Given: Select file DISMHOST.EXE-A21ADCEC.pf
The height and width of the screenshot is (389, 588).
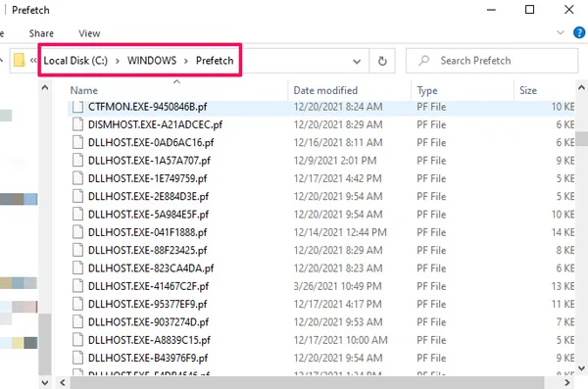Looking at the screenshot, I should point(321,124).
